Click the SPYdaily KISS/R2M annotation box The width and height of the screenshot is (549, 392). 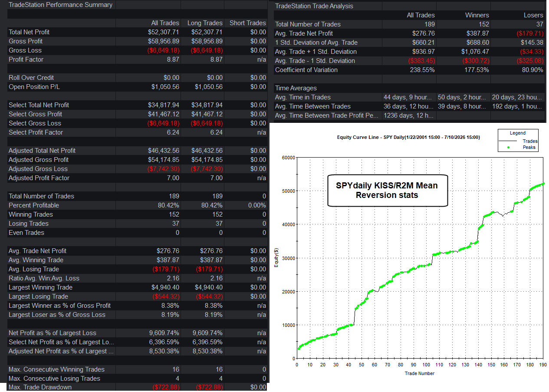pos(387,191)
